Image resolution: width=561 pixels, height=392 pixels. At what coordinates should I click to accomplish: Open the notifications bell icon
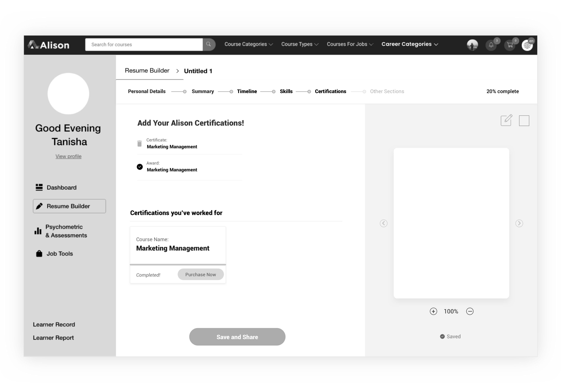click(491, 45)
